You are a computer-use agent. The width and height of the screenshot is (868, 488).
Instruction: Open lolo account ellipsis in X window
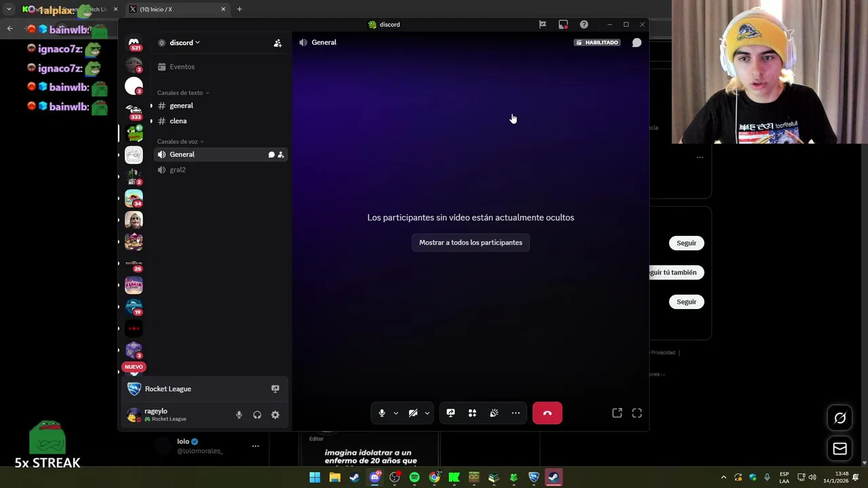(255, 446)
